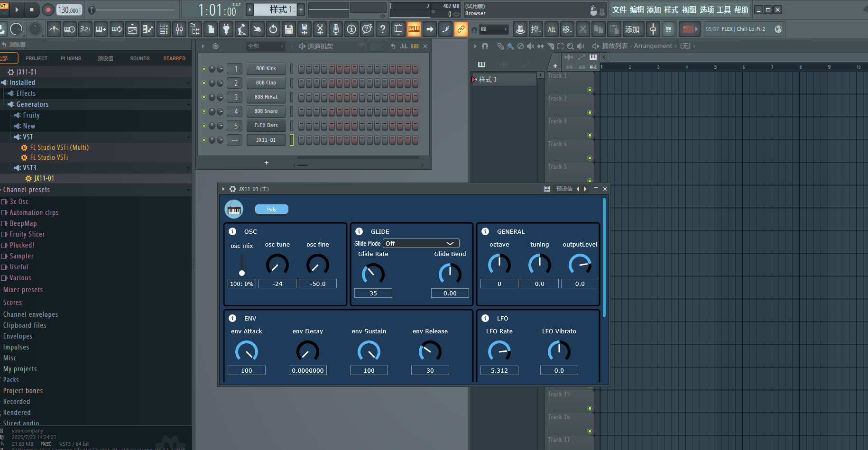Click the Save project floppy icon
This screenshot has height=450, width=868.
click(x=289, y=29)
